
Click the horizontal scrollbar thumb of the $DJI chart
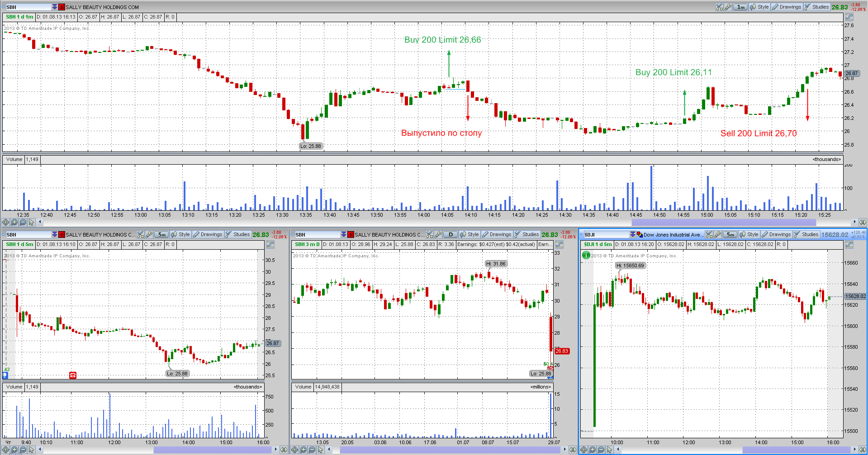pyautogui.click(x=796, y=450)
